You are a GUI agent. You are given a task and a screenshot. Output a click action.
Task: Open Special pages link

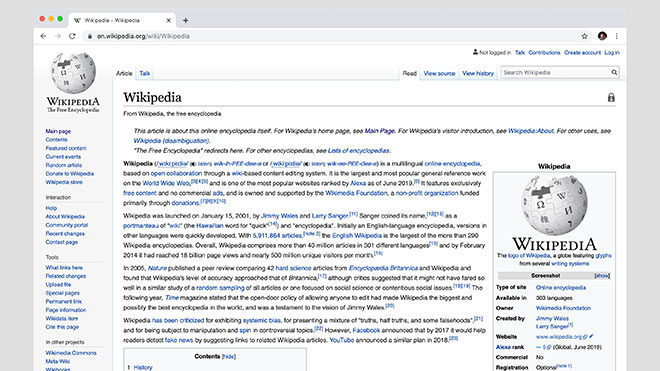click(63, 293)
